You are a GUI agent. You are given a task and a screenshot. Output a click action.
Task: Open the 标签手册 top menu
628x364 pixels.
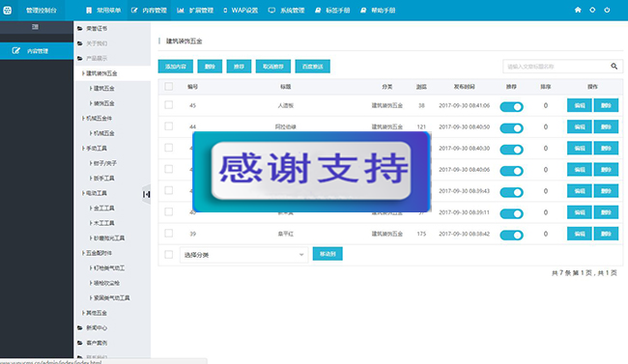tap(332, 10)
